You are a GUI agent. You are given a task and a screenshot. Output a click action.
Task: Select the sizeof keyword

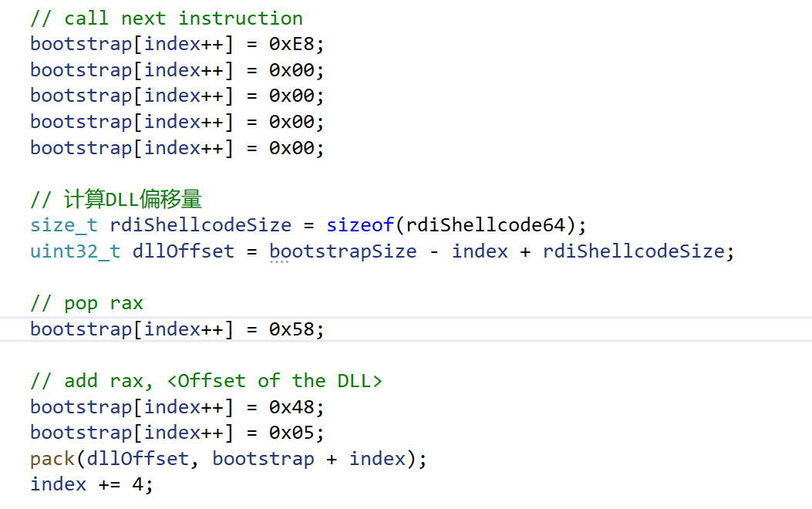[x=360, y=225]
